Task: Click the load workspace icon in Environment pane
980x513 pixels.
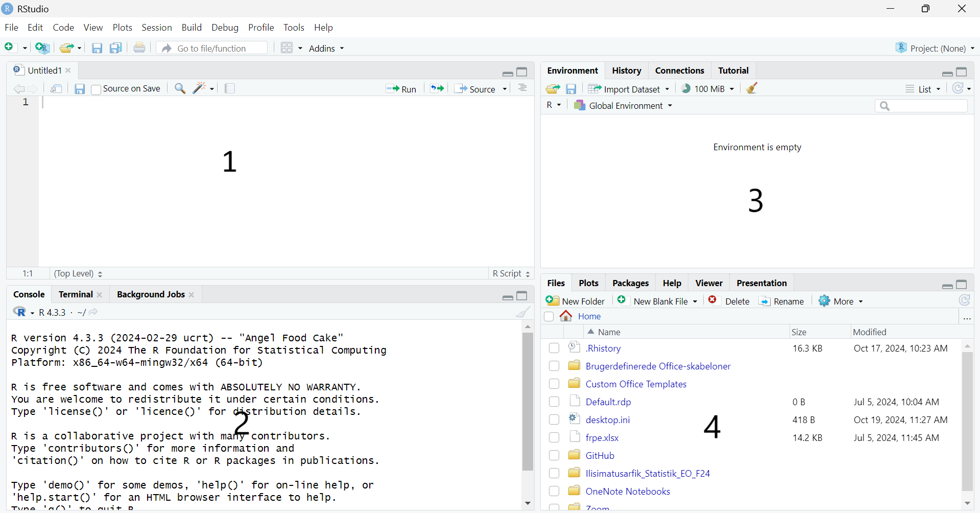Action: [553, 89]
